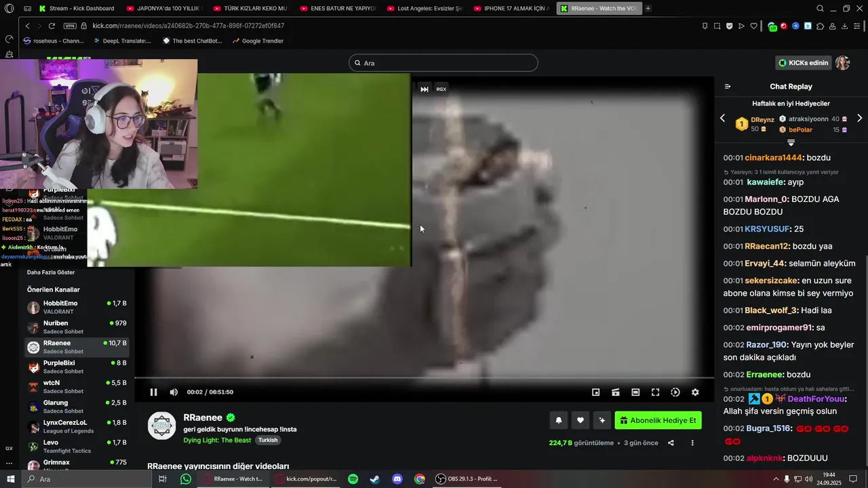This screenshot has width=868, height=488.
Task: Switch to the Stream - Kick Dashboard tab
Action: click(77, 8)
